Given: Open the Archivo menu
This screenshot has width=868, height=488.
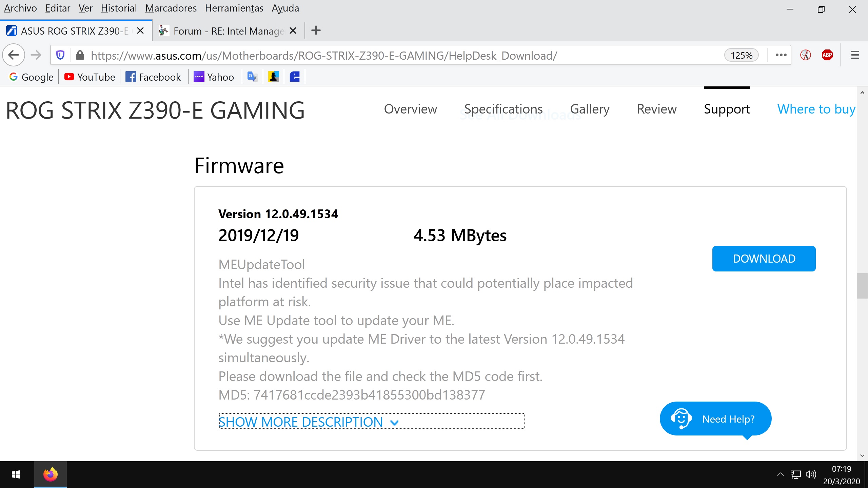Looking at the screenshot, I should tap(20, 8).
